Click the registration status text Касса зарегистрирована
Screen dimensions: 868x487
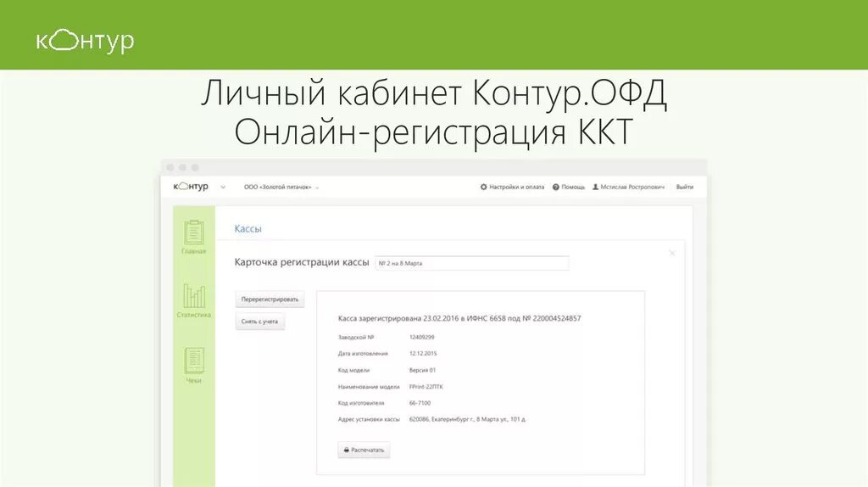click(459, 318)
